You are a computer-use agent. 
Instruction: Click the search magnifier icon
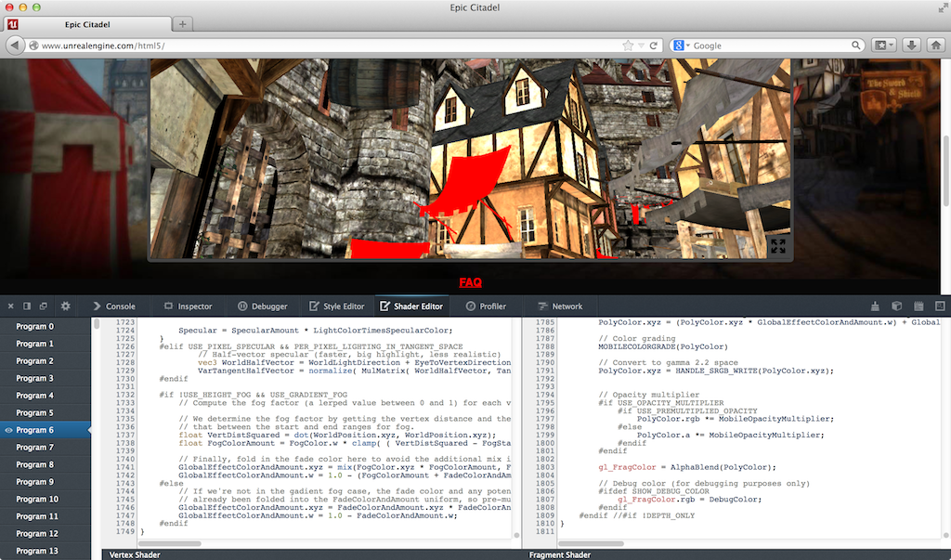pos(855,46)
